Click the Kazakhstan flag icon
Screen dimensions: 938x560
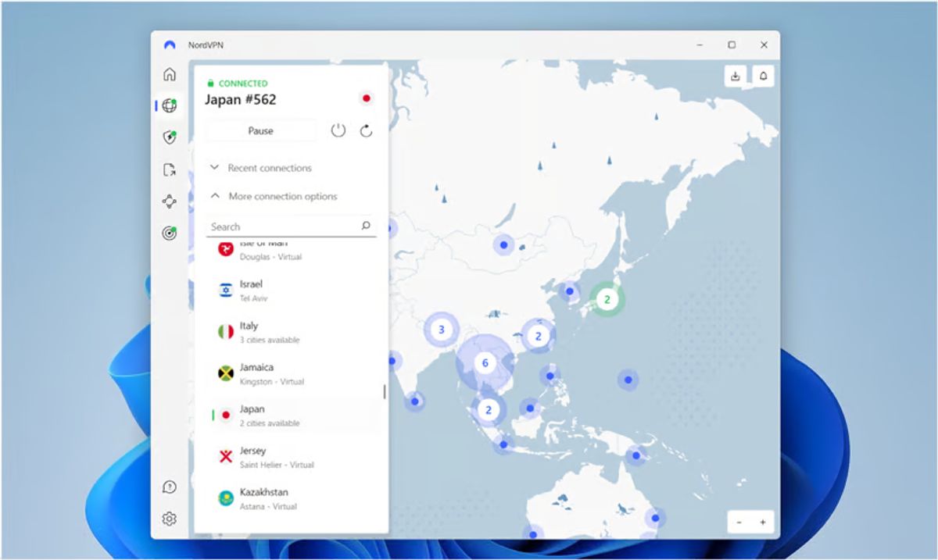point(226,498)
